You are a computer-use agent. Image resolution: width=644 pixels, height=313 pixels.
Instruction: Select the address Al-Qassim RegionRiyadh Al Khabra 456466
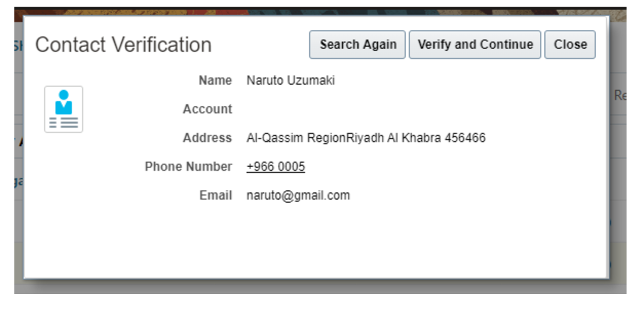(366, 138)
